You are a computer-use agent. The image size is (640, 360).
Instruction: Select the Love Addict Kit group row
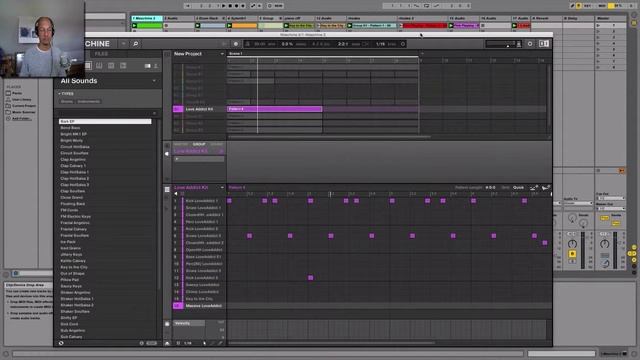[x=199, y=109]
